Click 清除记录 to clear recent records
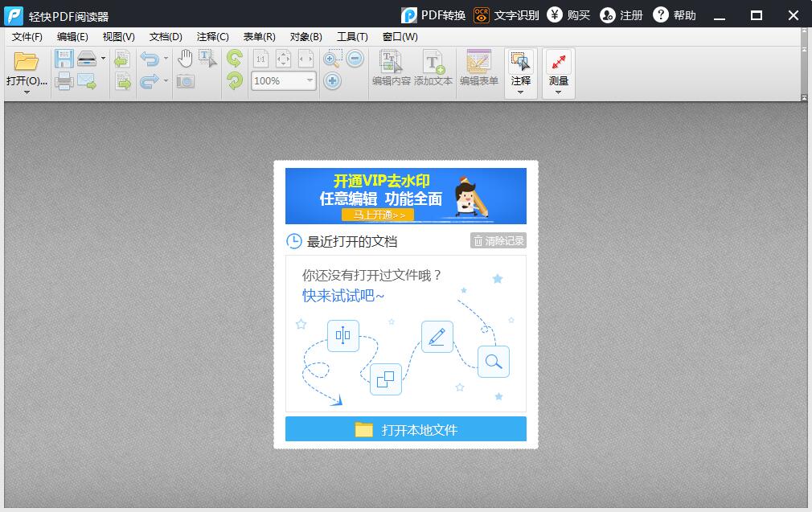Image resolution: width=812 pixels, height=512 pixels. click(x=498, y=240)
